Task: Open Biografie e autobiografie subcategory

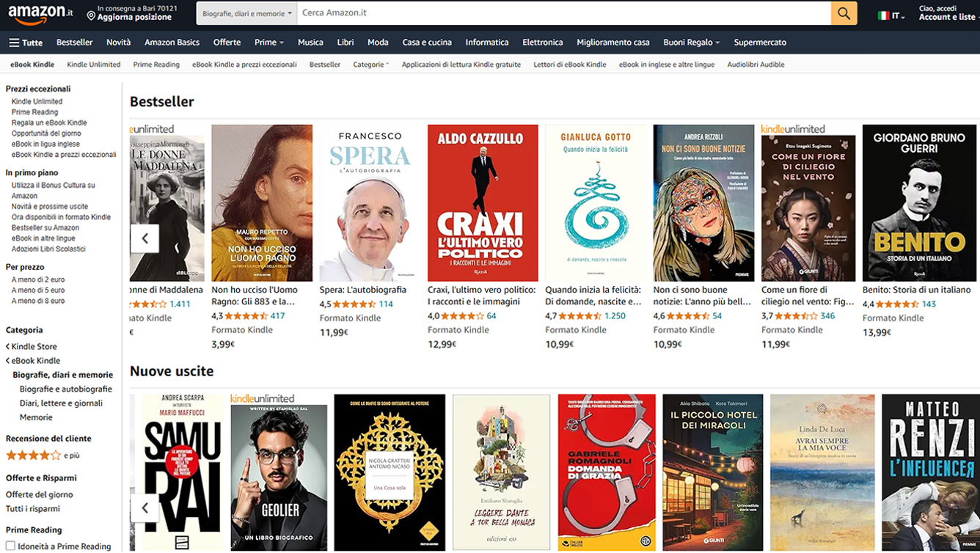Action: coord(66,389)
